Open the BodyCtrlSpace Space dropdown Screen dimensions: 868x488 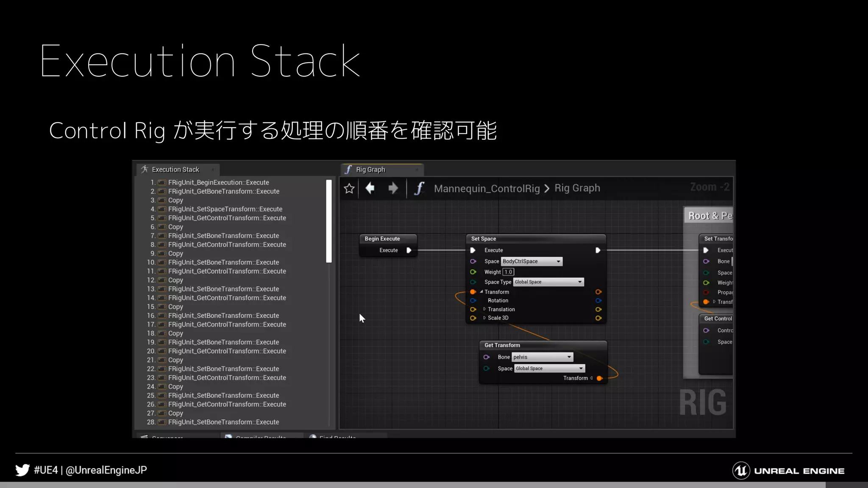coord(531,261)
